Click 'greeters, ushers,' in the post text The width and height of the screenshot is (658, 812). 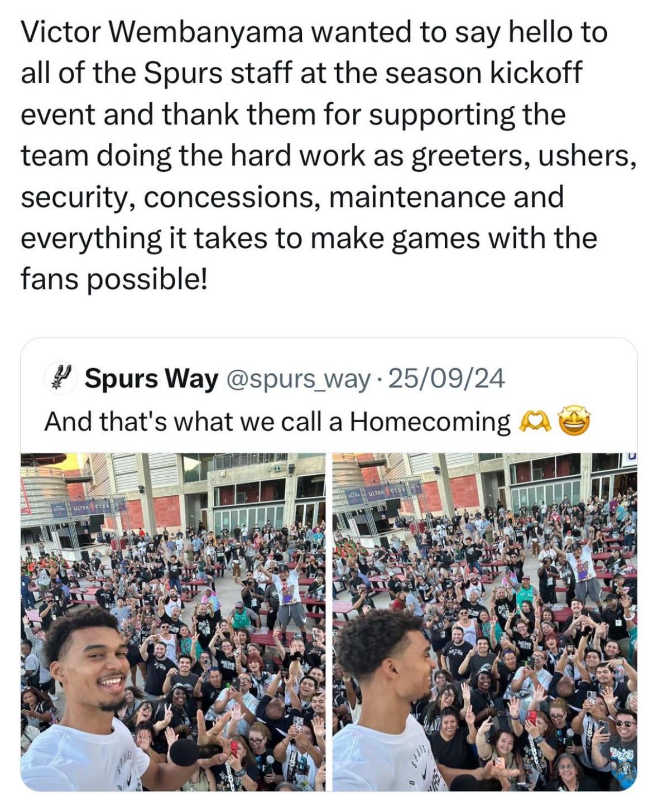[x=523, y=156]
